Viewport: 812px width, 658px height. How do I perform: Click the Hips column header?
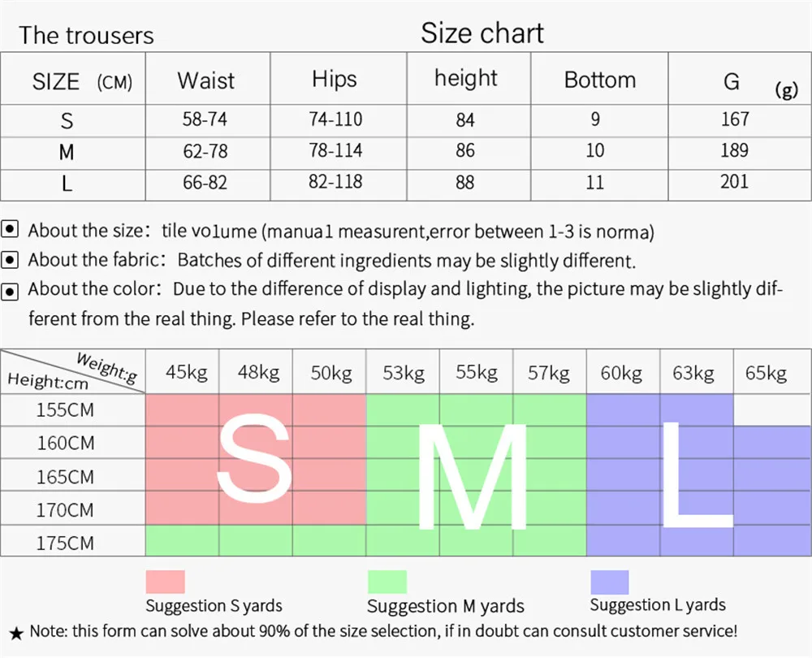coord(334,79)
